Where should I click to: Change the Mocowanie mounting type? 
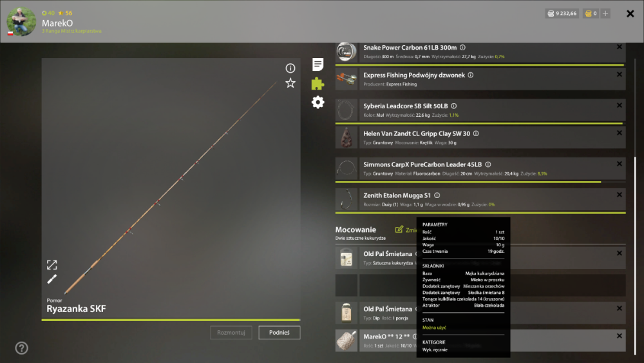pos(405,230)
